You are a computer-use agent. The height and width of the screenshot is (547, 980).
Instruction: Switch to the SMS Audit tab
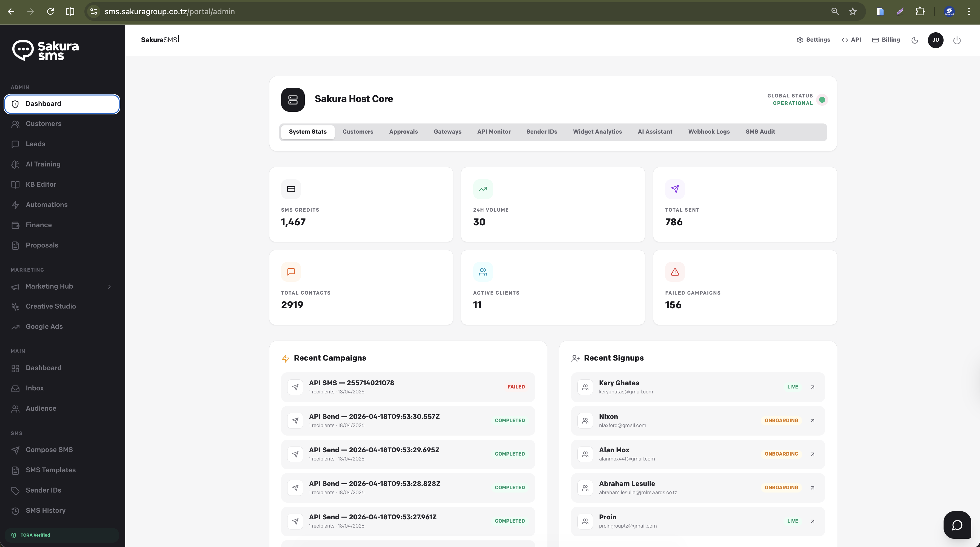[760, 131]
